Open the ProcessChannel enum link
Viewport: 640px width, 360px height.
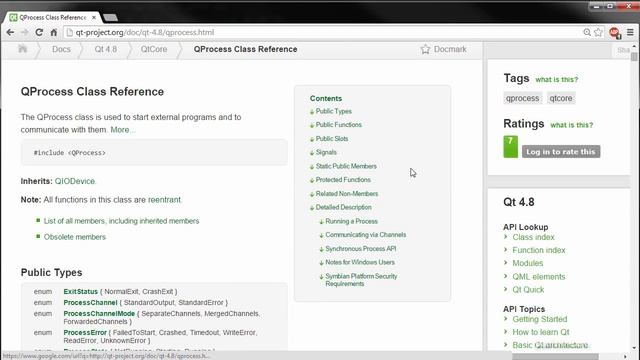pos(90,302)
